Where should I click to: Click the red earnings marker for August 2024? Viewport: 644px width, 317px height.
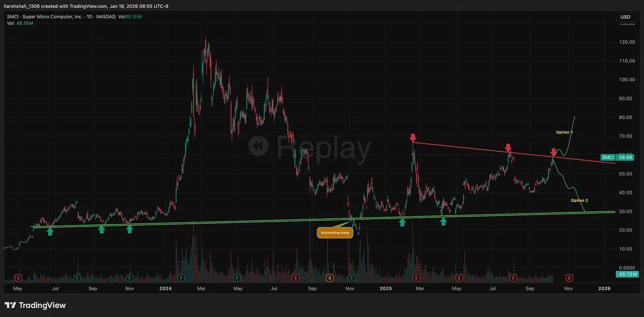click(295, 278)
